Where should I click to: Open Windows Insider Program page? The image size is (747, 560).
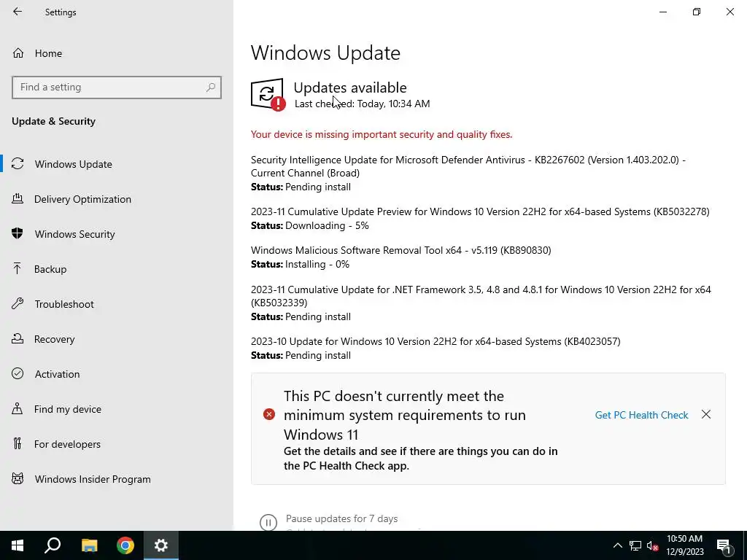pos(93,479)
